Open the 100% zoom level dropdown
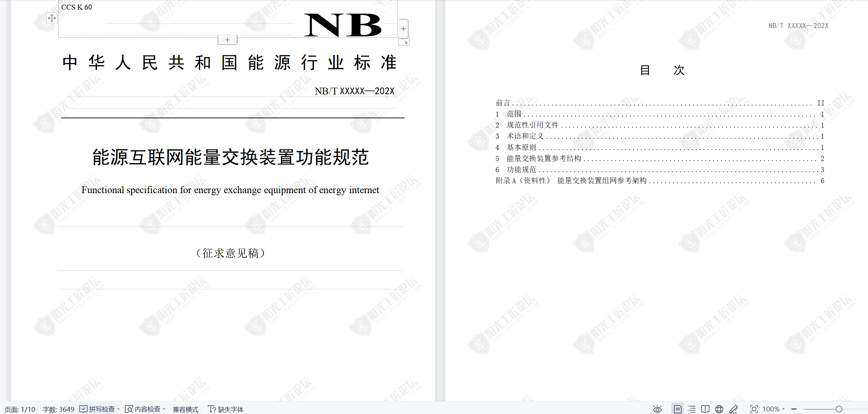Screen dimensions: 868x414 [773, 409]
